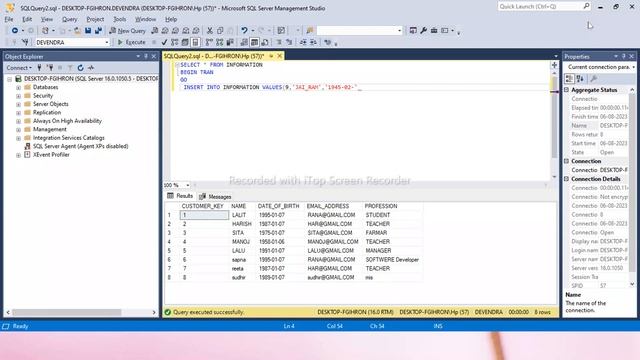Screen dimensions: 640x360
Task: Open the Query Options icon
Action: [x=185, y=42]
